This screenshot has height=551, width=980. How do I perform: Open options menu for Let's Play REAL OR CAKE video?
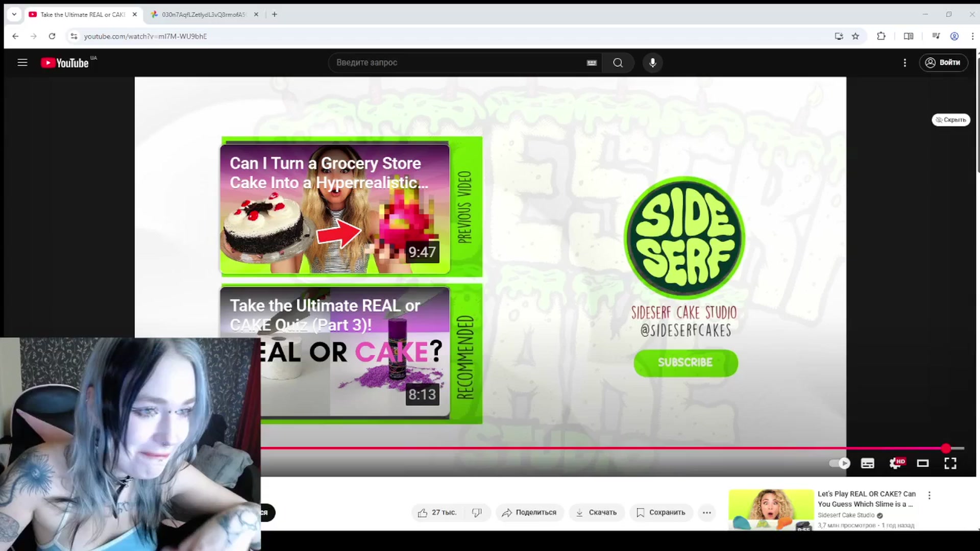coord(929,495)
